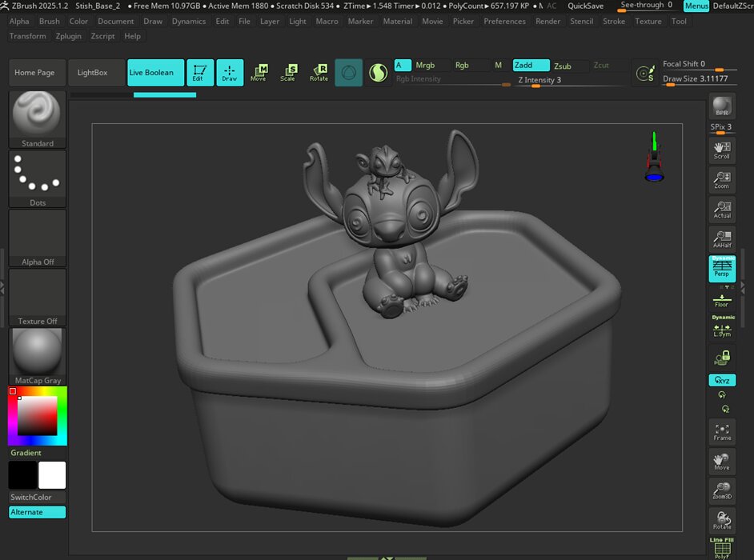Screen dimensions: 754x560
Task: Open the Alpha Off selector
Action: click(37, 238)
